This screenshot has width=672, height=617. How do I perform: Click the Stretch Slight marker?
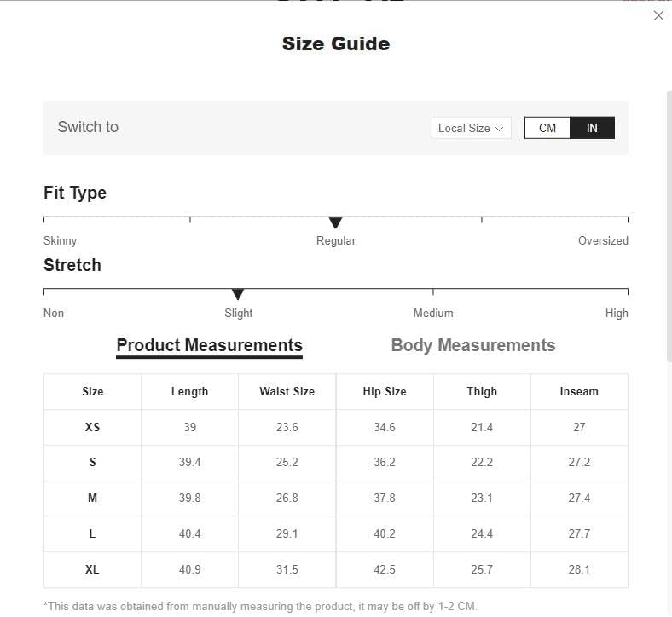coord(237,295)
